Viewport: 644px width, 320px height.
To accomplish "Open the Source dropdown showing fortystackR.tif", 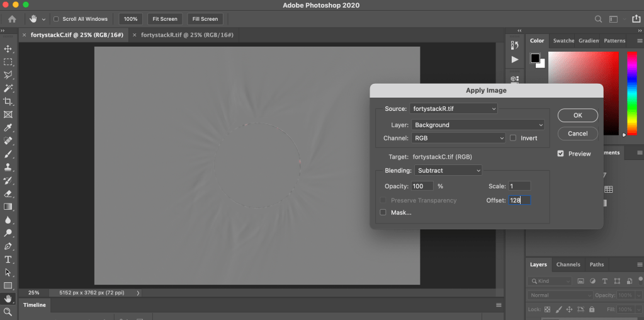I will [453, 109].
